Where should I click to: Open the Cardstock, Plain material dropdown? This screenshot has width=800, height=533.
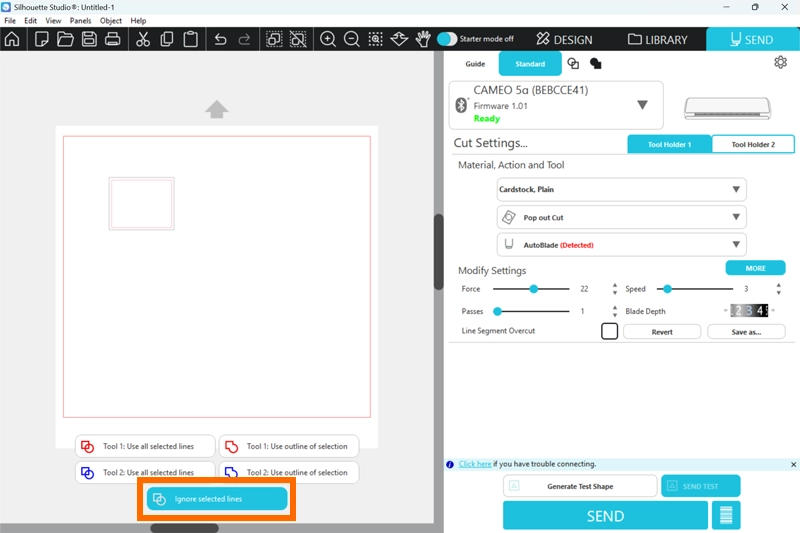coord(621,189)
